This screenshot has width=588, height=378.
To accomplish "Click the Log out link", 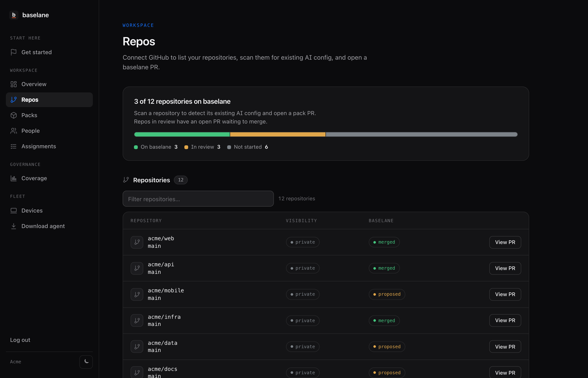I will coord(20,340).
